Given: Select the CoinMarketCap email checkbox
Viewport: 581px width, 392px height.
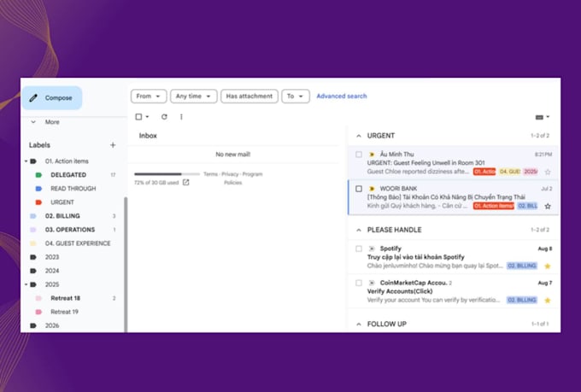Looking at the screenshot, I should [359, 283].
